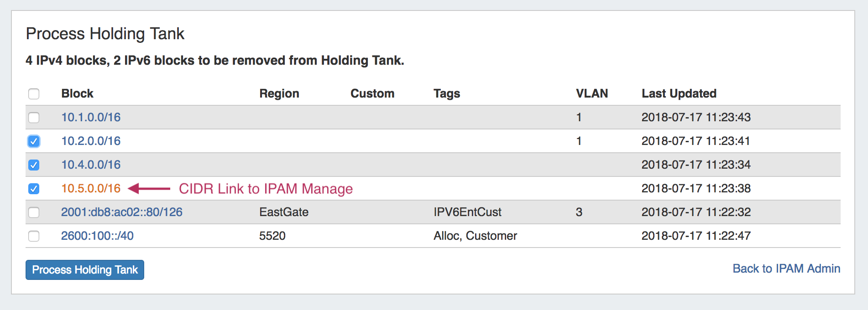Click the VLAN column header
Viewport: 868px width, 310px height.
tap(592, 94)
